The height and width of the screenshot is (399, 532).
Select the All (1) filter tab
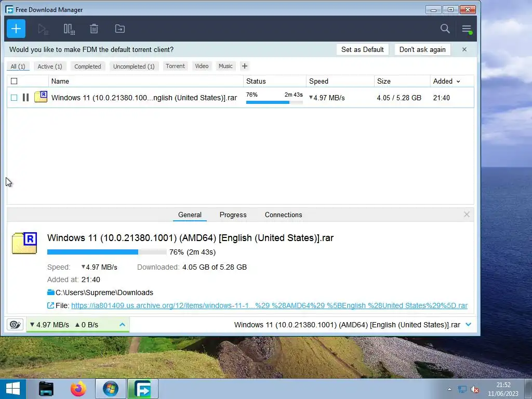[x=18, y=66]
